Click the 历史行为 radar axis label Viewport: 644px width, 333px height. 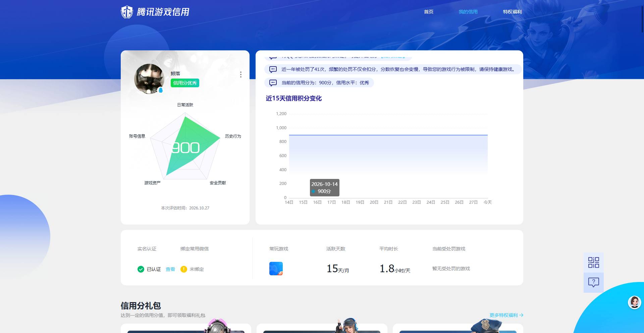[x=233, y=136]
